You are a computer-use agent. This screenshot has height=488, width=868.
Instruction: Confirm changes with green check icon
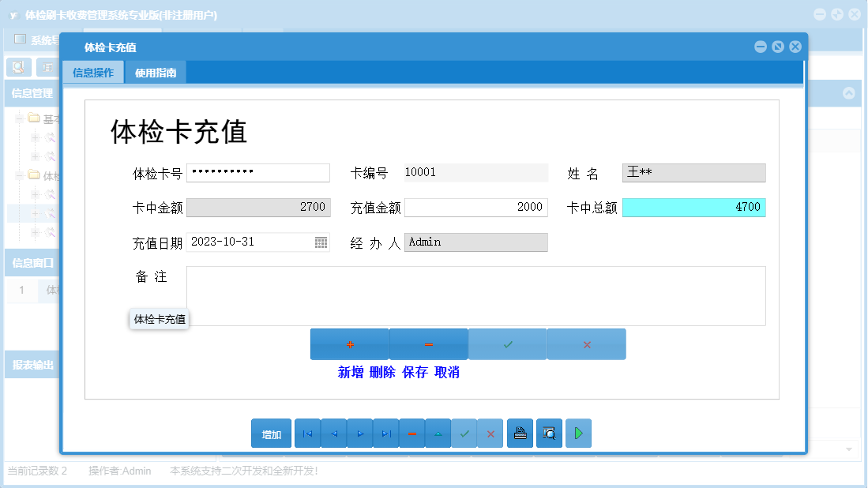[464, 433]
